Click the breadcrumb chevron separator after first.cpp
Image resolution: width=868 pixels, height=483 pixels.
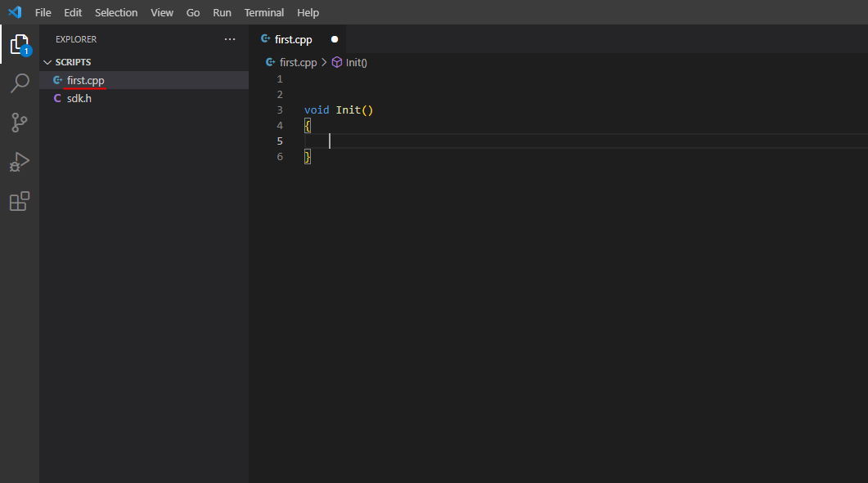324,62
